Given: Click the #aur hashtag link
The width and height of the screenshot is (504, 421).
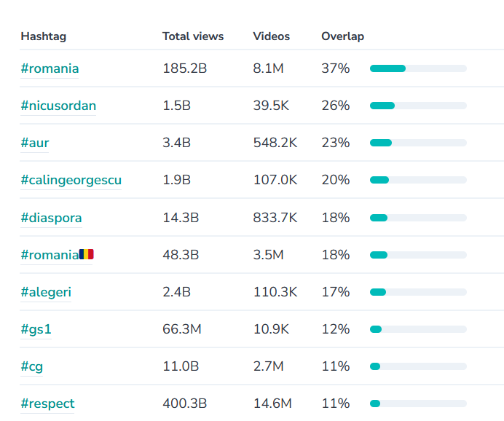Looking at the screenshot, I should pos(35,143).
